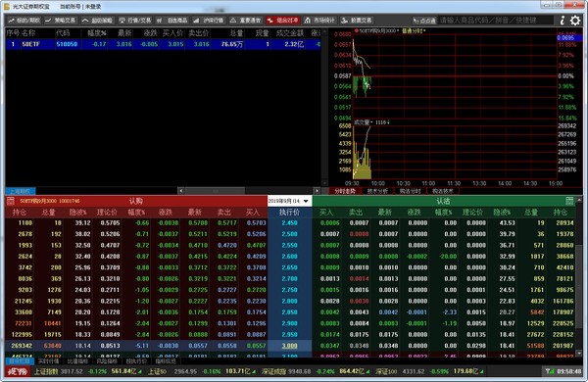Image resolution: width=588 pixels, height=382 pixels.
Task: Switch to the 技术分析 chart tab
Action: [x=378, y=191]
